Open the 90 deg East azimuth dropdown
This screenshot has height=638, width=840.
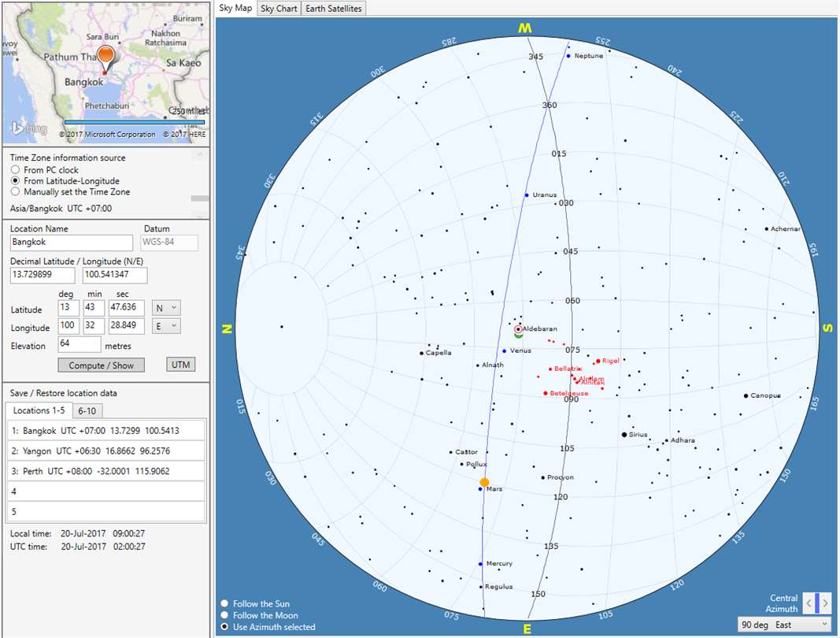click(784, 625)
